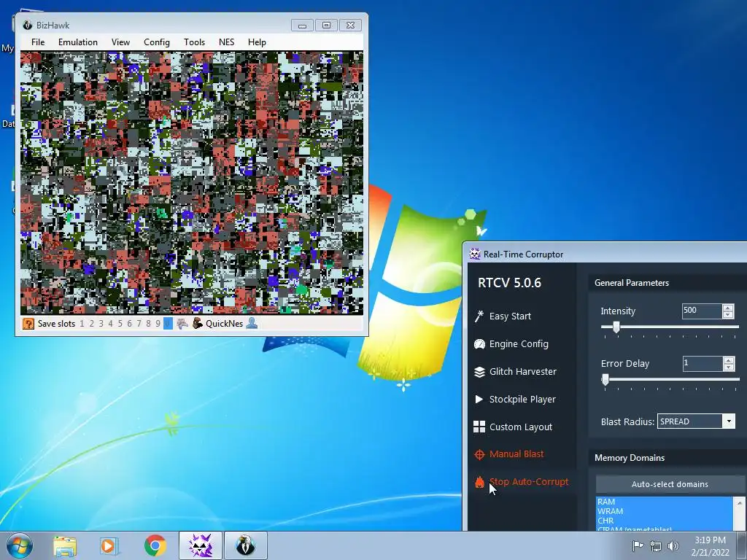
Task: Click the Auto-select domains button
Action: tap(670, 484)
